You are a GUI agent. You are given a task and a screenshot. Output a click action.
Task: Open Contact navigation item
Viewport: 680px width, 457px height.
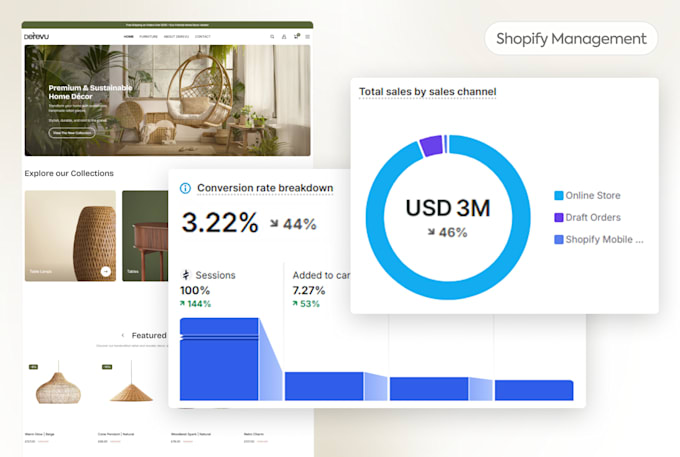(203, 37)
